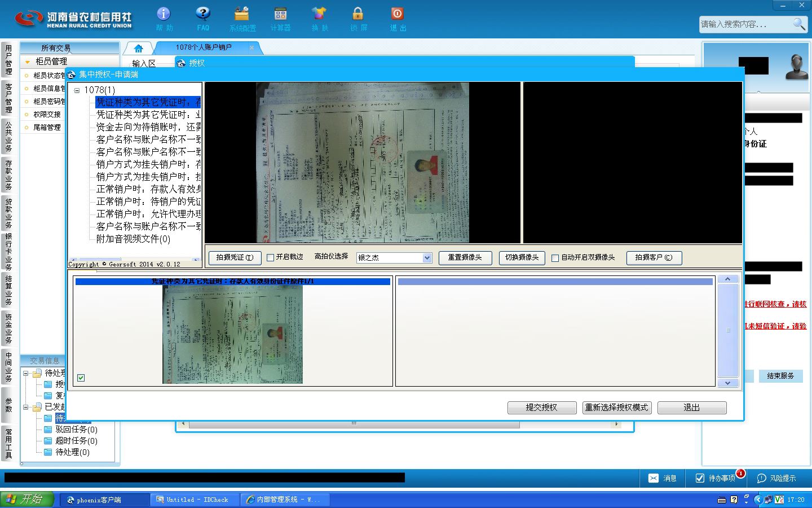Click the 提交授权 button
Image resolution: width=812 pixels, height=508 pixels.
(541, 408)
